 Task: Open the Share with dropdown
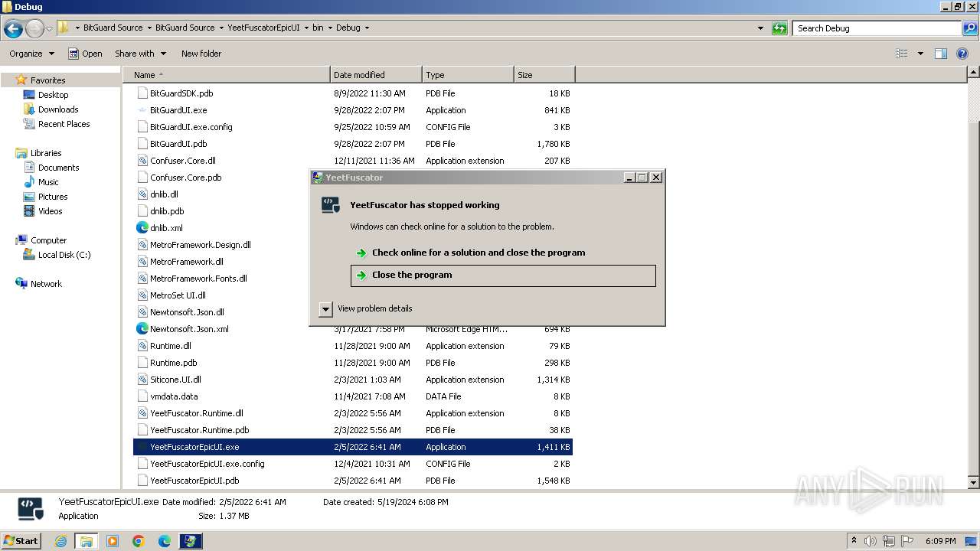(140, 54)
